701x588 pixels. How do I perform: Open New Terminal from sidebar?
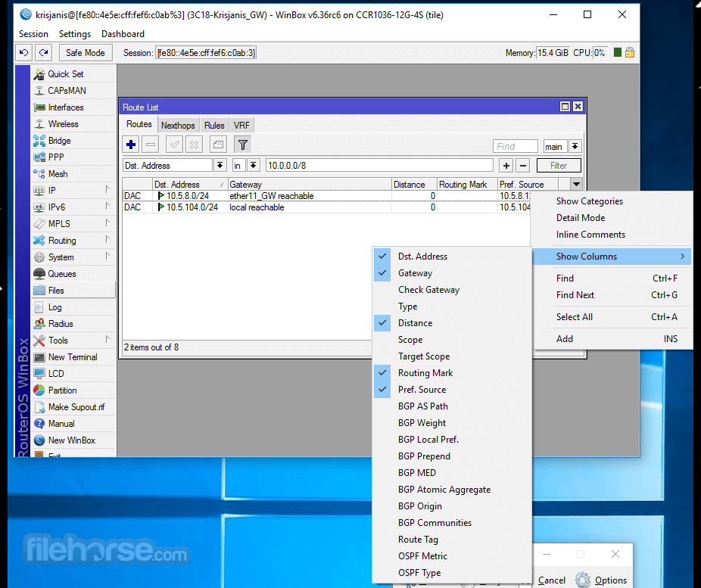(x=73, y=357)
